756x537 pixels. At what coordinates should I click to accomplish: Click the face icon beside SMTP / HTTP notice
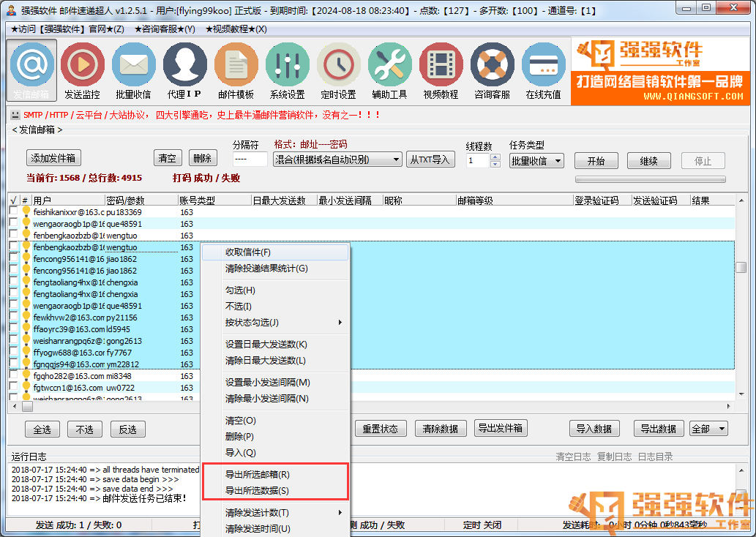pyautogui.click(x=15, y=115)
